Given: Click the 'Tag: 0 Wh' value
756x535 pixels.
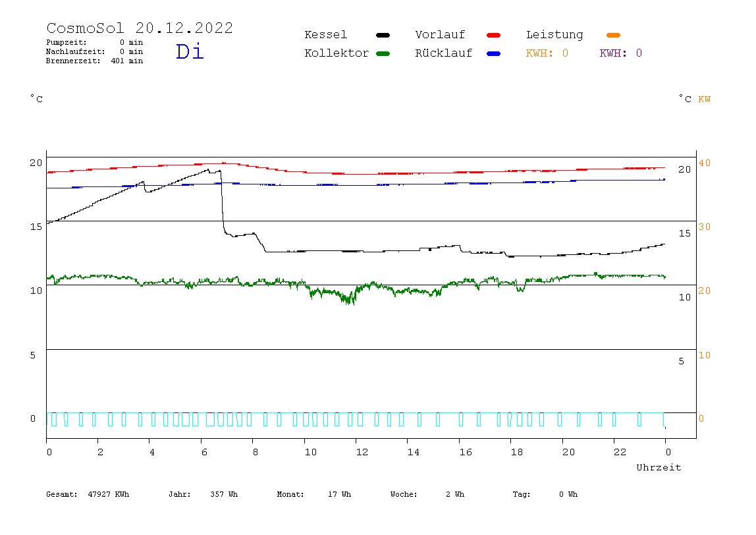Looking at the screenshot, I should (x=545, y=494).
